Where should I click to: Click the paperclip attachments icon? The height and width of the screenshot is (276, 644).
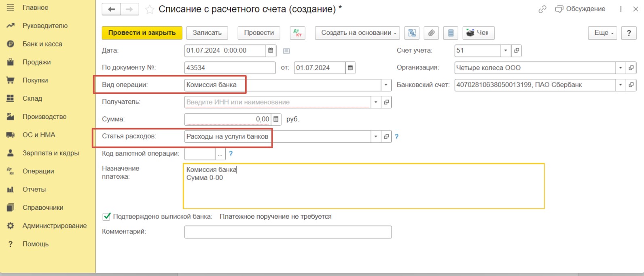[x=431, y=33]
